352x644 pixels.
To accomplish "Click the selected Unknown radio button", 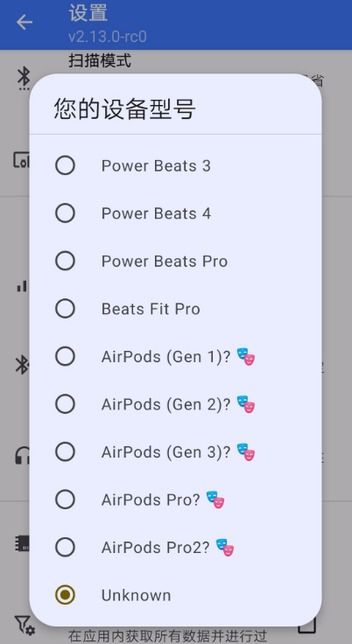I will (65, 595).
